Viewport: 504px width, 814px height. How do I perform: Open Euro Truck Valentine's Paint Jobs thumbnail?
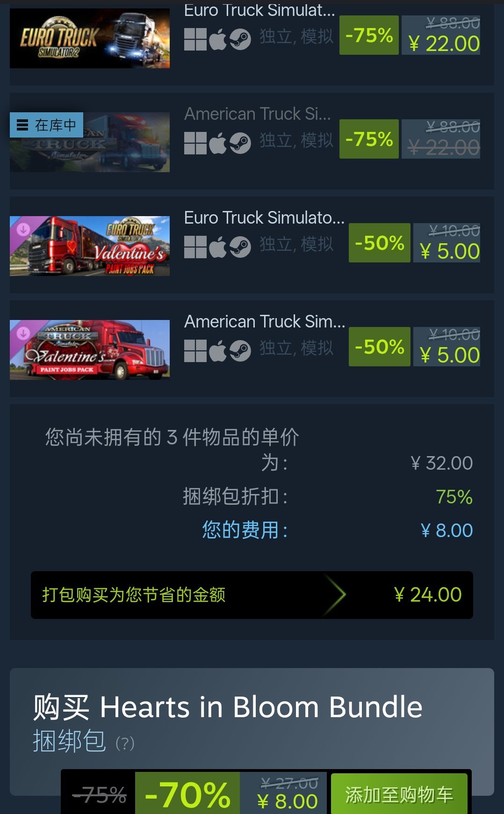[x=90, y=246]
